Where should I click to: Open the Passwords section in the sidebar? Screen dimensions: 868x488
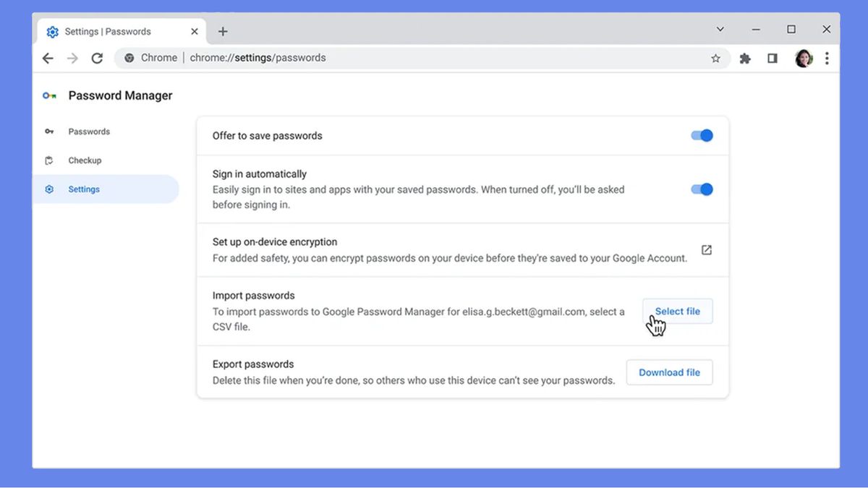[x=88, y=131]
